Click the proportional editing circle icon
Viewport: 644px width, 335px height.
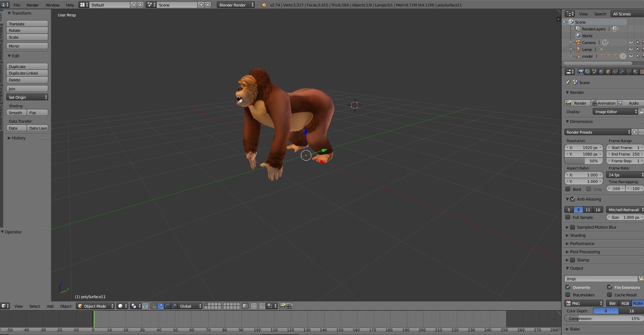[x=254, y=306]
